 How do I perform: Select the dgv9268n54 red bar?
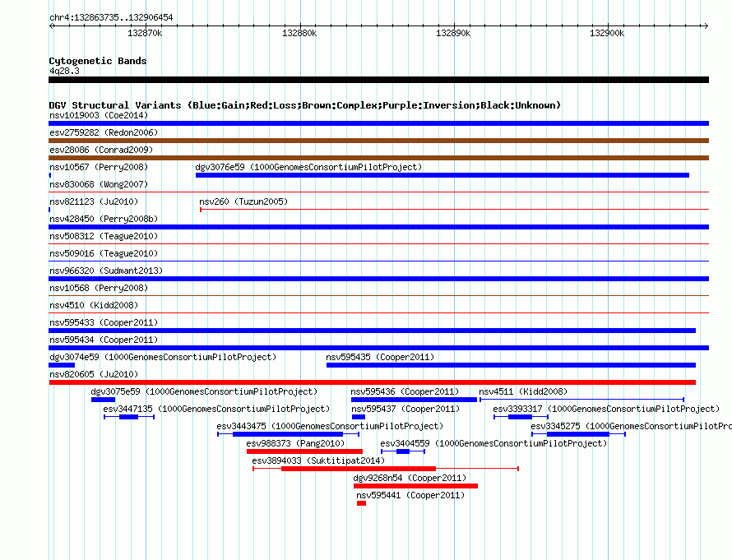point(416,486)
